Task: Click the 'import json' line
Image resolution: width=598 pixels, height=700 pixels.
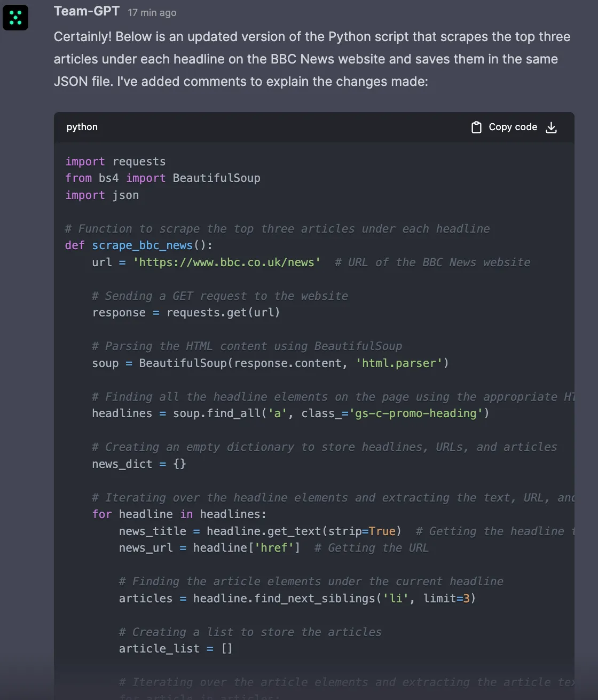Action: click(x=102, y=195)
